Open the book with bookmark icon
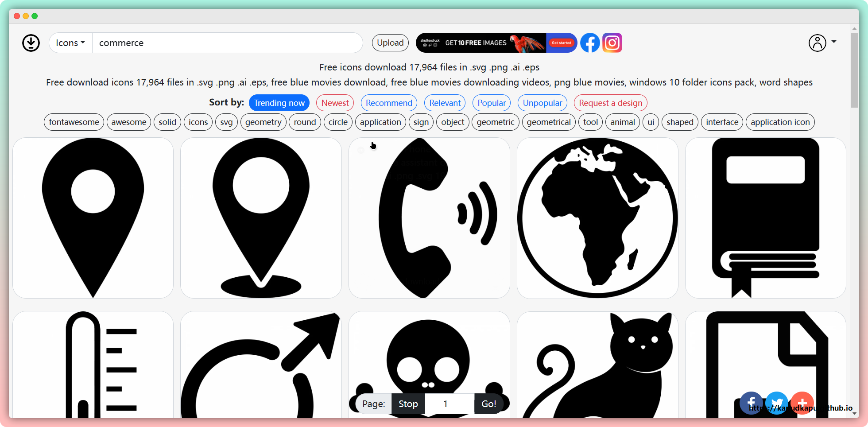868x427 pixels. (765, 217)
